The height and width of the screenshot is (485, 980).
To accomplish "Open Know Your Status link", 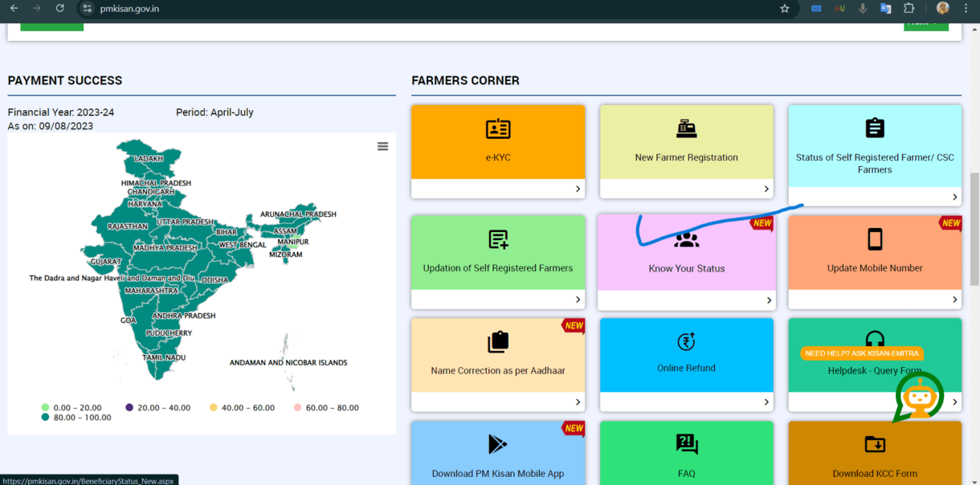I will point(687,268).
